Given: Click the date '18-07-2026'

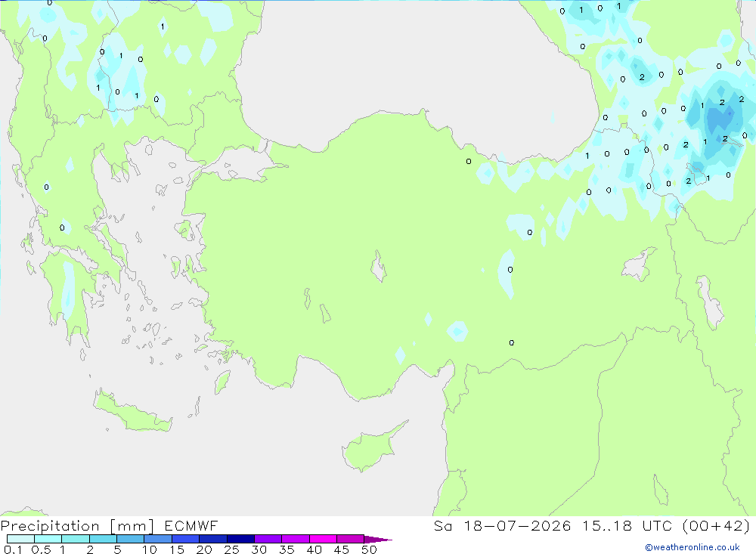Looking at the screenshot, I should (517, 525).
